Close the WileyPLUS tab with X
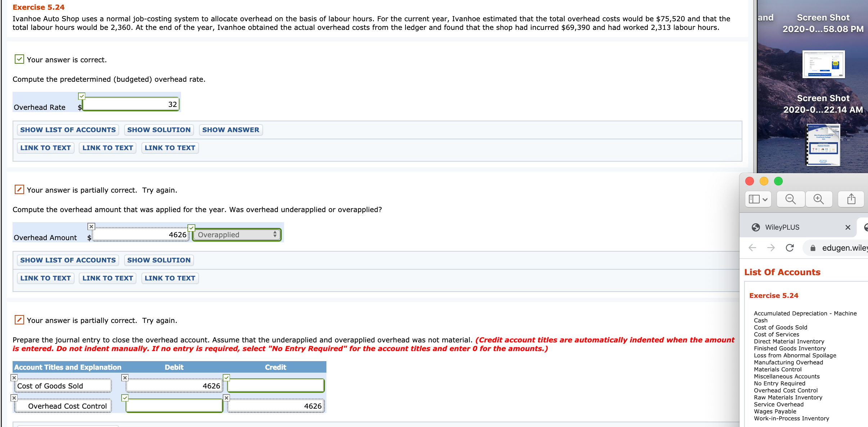The image size is (868, 427). pos(848,227)
